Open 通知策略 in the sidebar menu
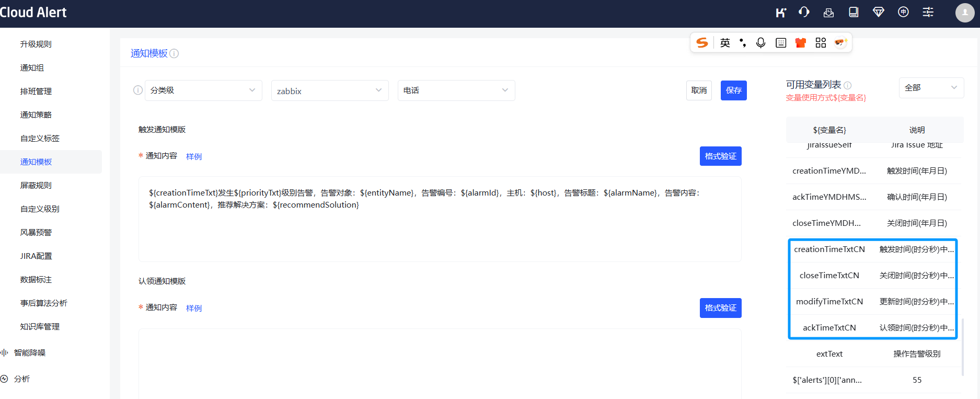 [36, 115]
